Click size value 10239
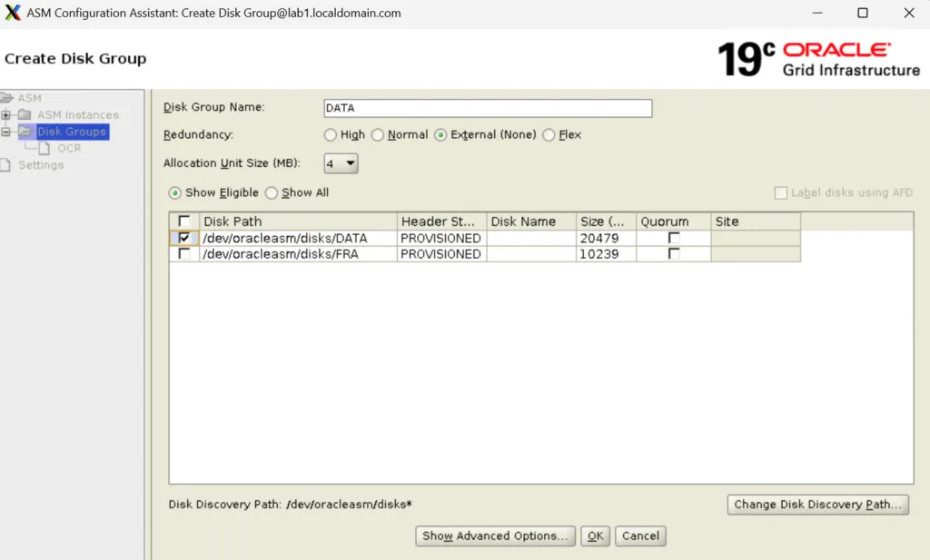 (x=606, y=253)
